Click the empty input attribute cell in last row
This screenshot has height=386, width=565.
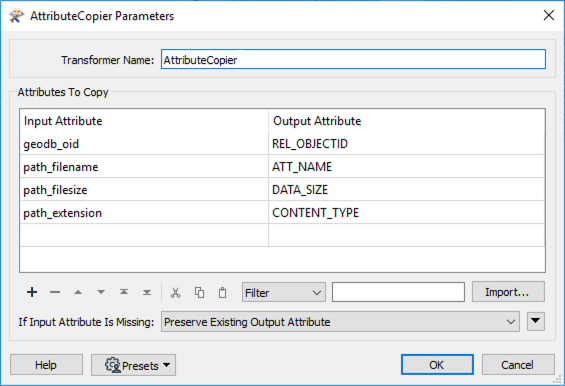click(x=144, y=235)
